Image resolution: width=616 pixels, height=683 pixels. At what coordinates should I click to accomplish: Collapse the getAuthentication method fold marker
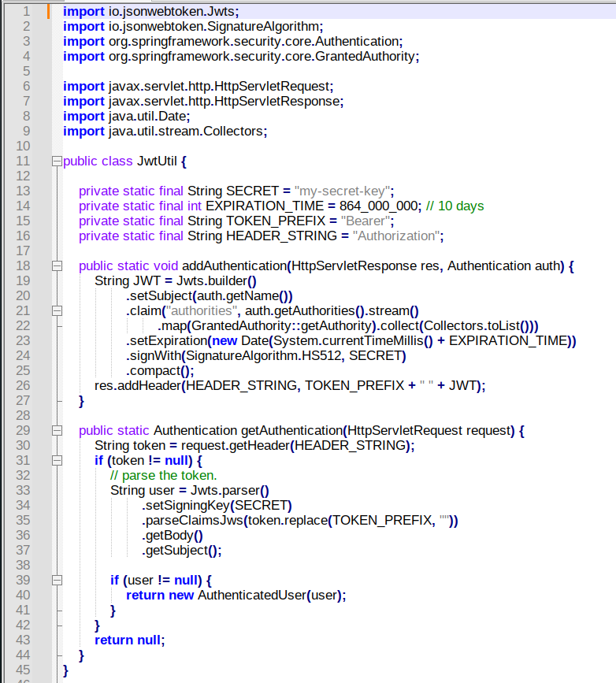[x=56, y=431]
